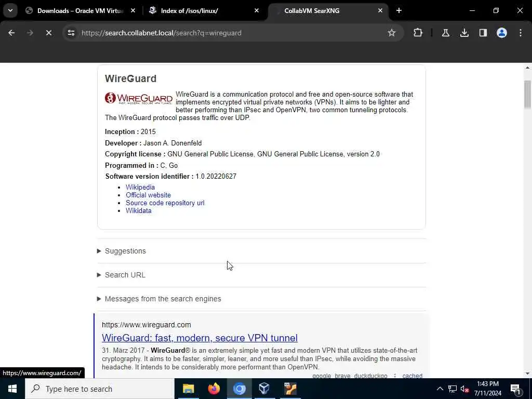The image size is (532, 399).
Task: Switch to Index of /isos/linux/ tab
Action: coord(189,10)
